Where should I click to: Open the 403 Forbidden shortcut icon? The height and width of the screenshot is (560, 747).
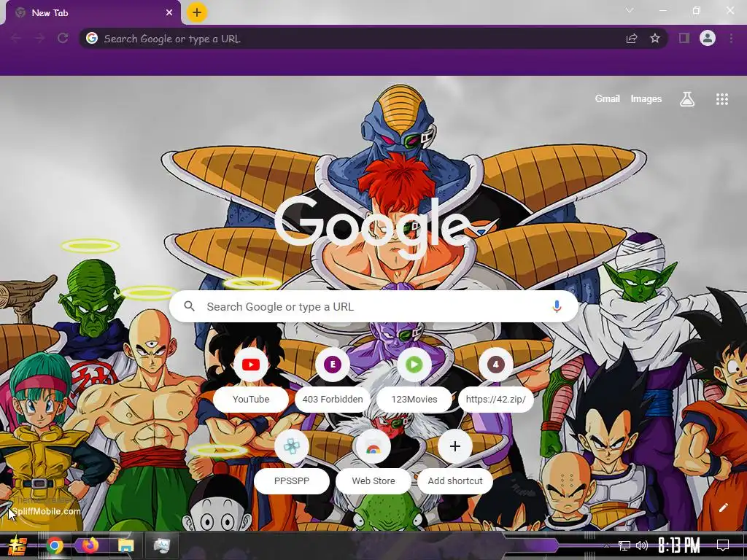pos(333,365)
